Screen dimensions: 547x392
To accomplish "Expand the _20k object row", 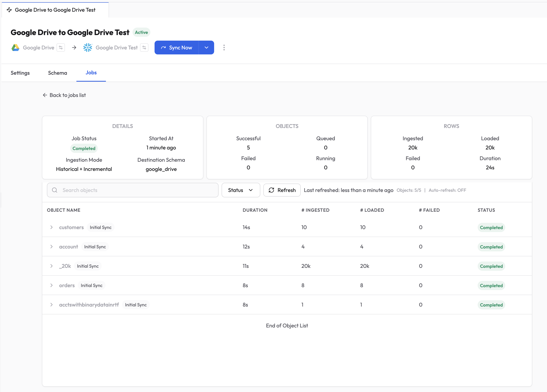I will tap(51, 266).
